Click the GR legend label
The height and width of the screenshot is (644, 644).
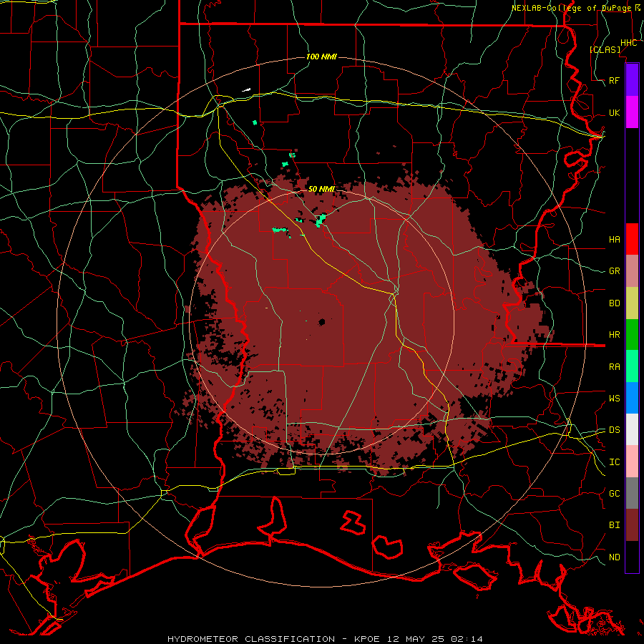[615, 271]
